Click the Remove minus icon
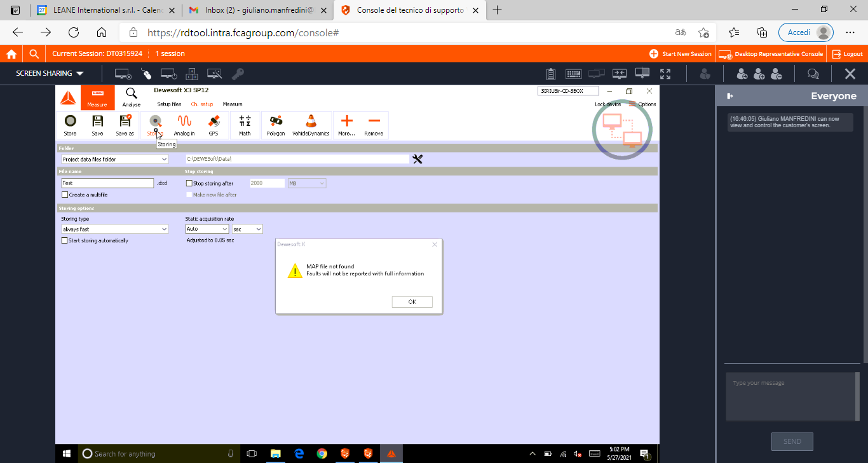The height and width of the screenshot is (463, 868). tap(374, 121)
